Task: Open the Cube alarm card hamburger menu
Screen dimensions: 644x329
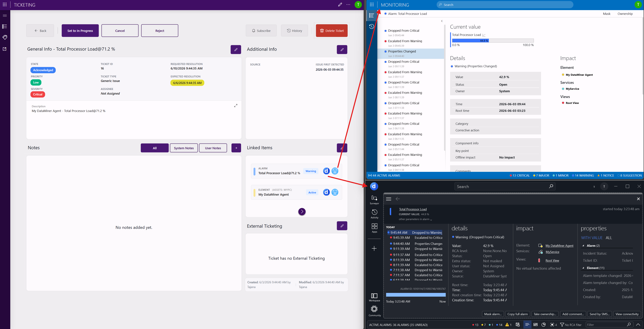Action: [x=388, y=199]
